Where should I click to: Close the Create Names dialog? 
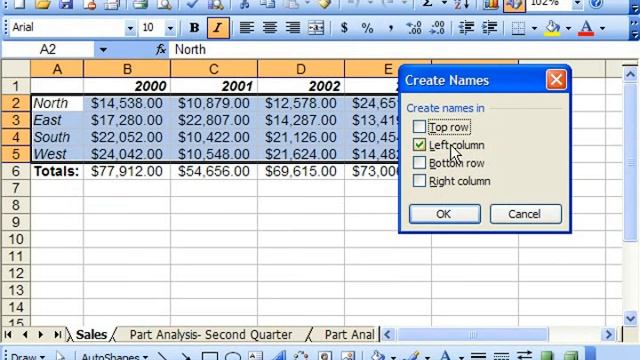(x=556, y=80)
